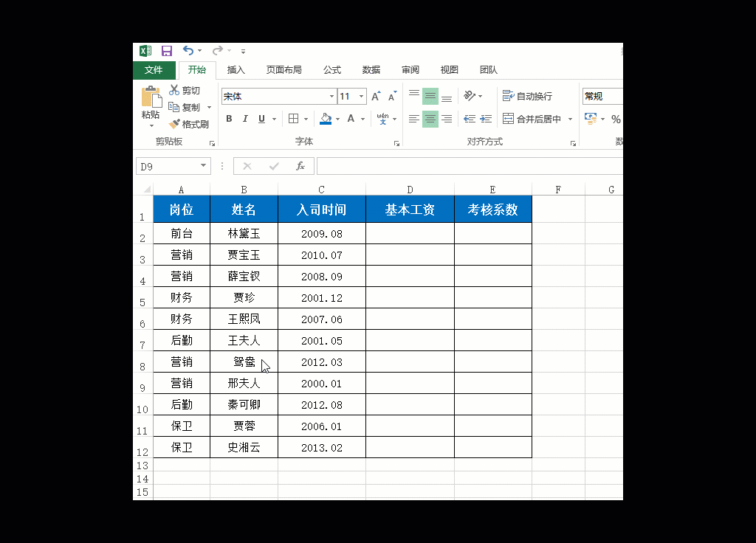
Task: Select cell containing 林黛玉
Action: click(244, 234)
